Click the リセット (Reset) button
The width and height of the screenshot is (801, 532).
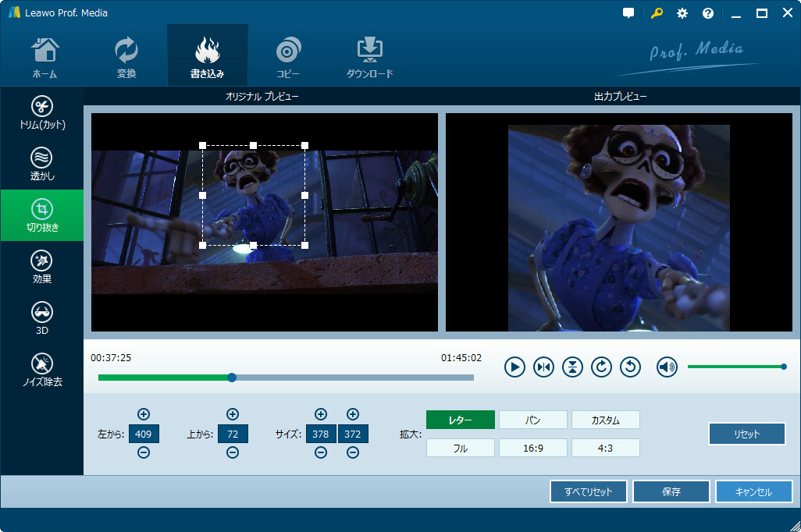(x=746, y=434)
